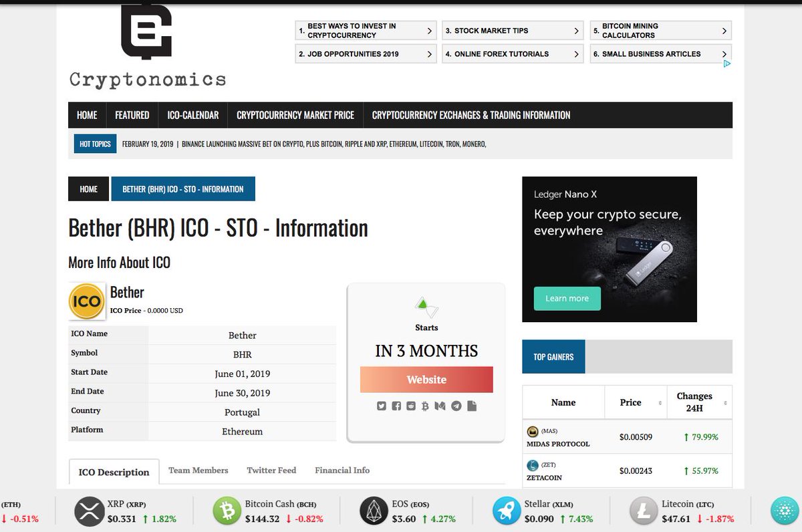Click the Midas Protocol coin icon

533,432
